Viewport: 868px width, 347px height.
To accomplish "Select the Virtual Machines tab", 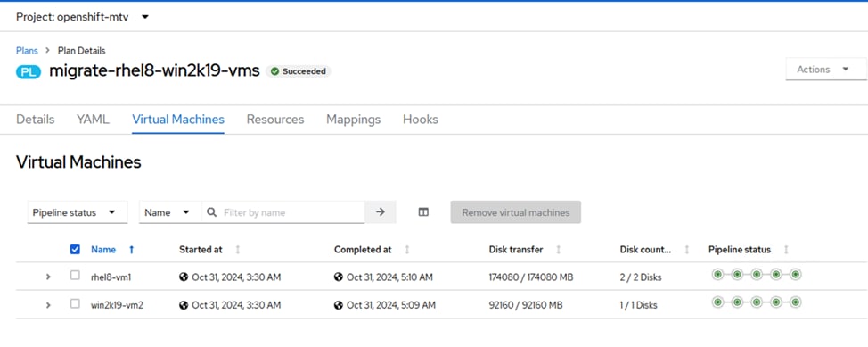I will (x=177, y=120).
